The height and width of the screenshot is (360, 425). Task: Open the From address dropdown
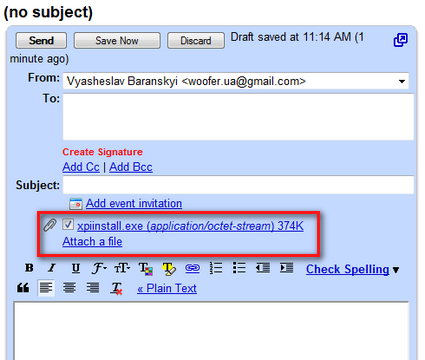pos(402,81)
